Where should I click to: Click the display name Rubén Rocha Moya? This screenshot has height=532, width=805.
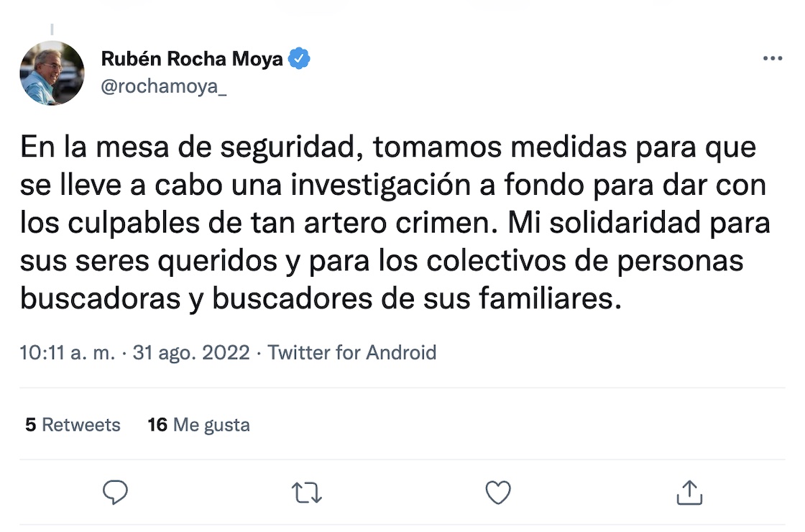(192, 59)
